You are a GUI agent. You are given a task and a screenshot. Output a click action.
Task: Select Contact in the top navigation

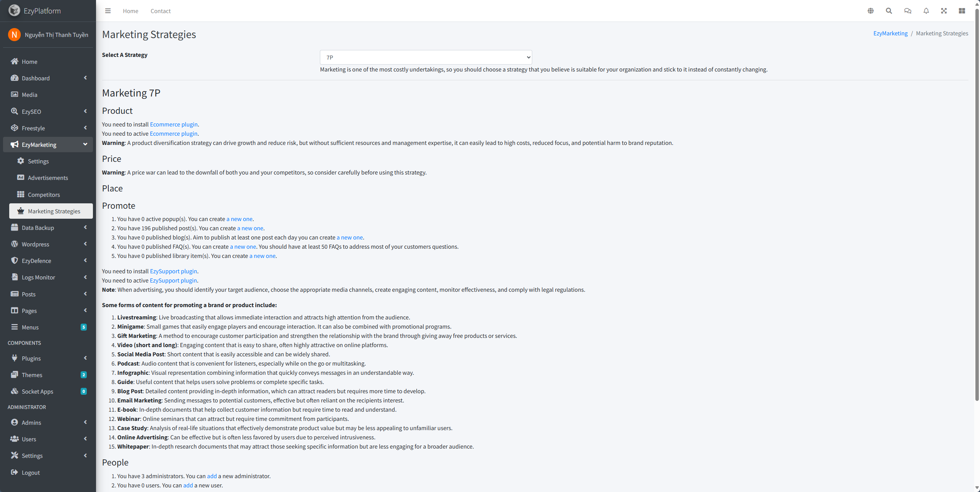161,11
